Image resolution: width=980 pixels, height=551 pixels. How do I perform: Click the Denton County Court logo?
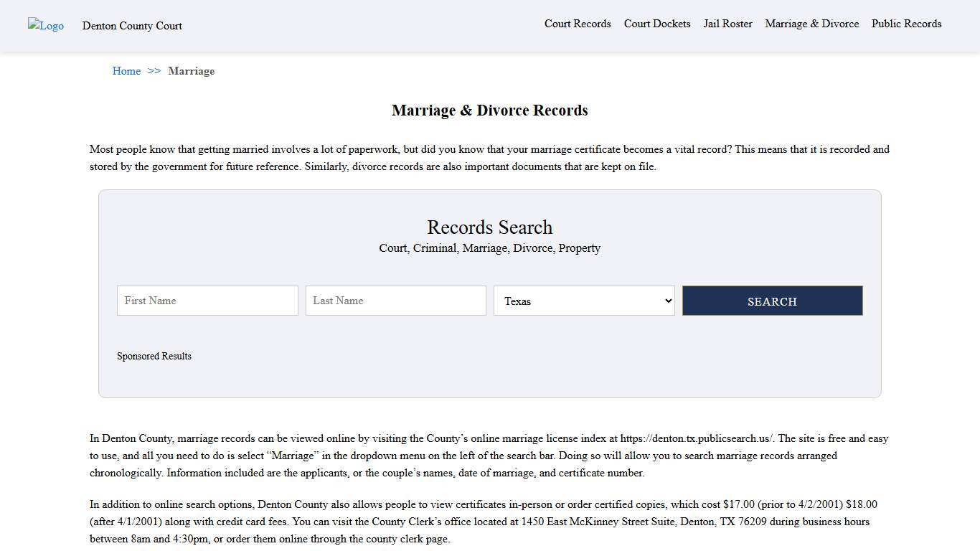pyautogui.click(x=45, y=26)
